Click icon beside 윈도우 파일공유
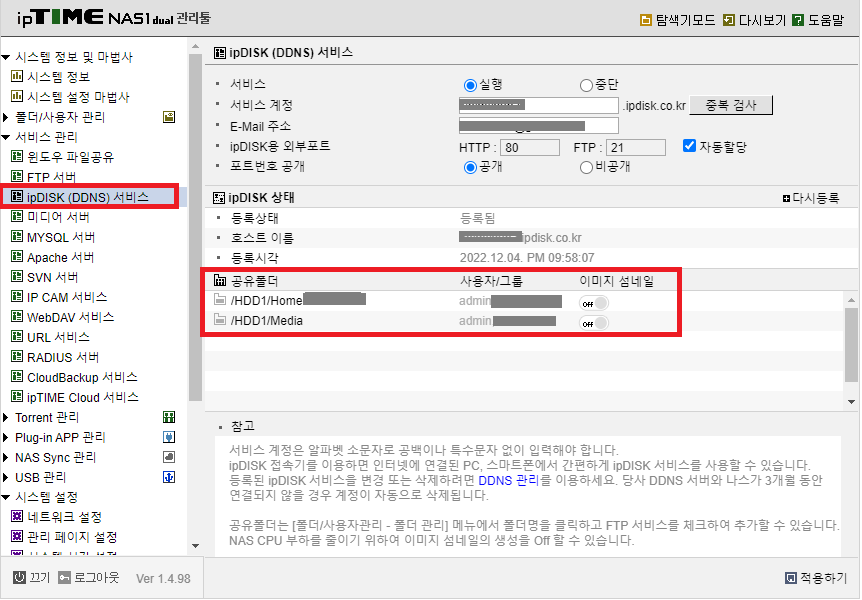The image size is (862, 600). [17, 157]
